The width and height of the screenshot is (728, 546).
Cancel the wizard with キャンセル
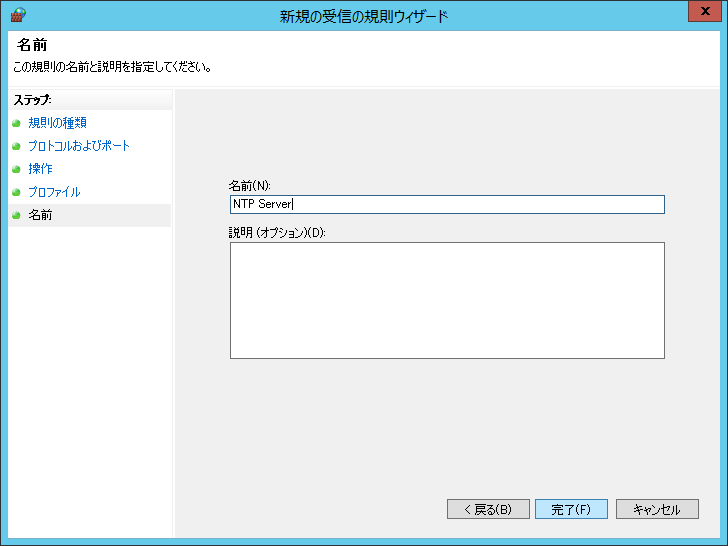(x=656, y=509)
